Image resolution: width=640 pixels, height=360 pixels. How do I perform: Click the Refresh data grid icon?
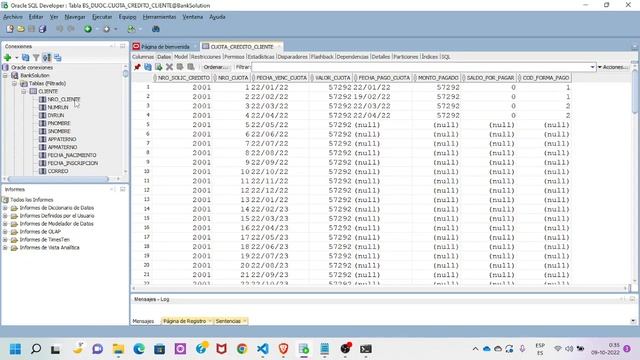point(148,67)
